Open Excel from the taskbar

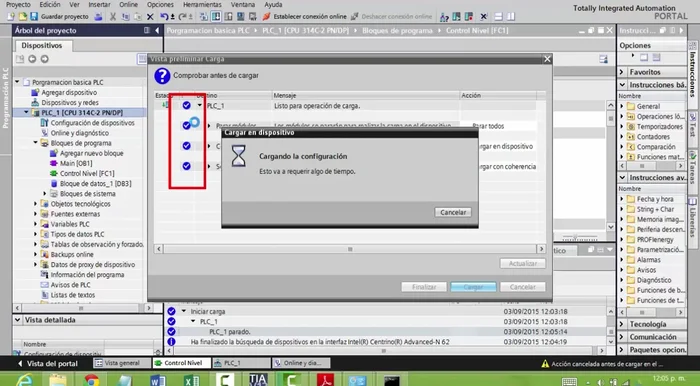[192, 380]
